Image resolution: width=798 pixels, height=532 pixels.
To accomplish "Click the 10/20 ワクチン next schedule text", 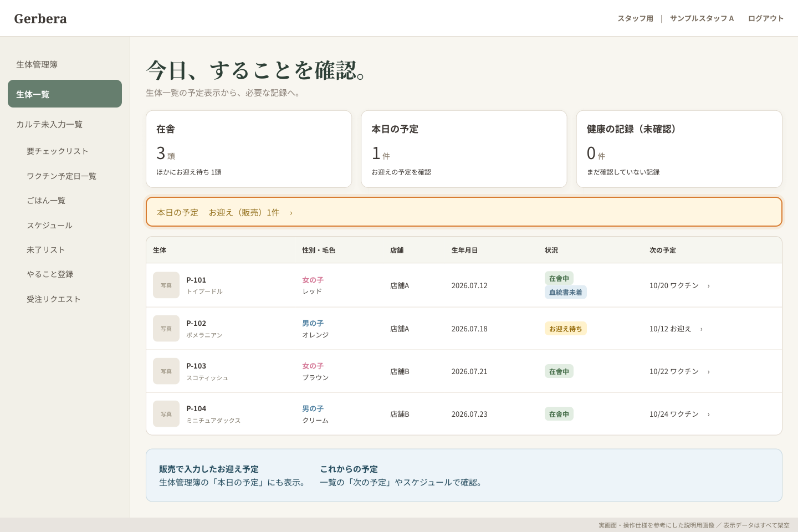I will [x=674, y=285].
